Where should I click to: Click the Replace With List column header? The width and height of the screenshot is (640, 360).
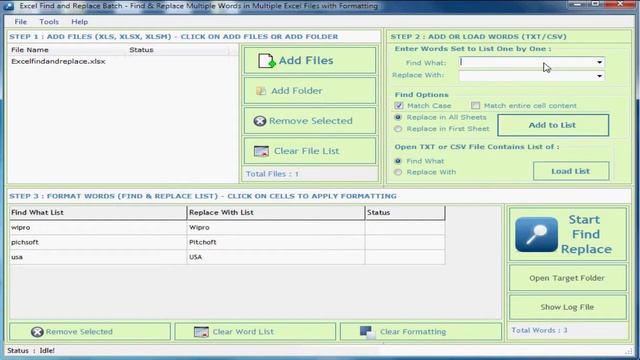[276, 213]
